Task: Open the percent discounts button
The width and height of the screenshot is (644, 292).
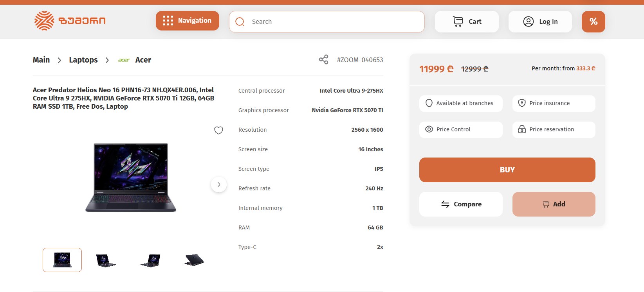Action: [x=593, y=21]
